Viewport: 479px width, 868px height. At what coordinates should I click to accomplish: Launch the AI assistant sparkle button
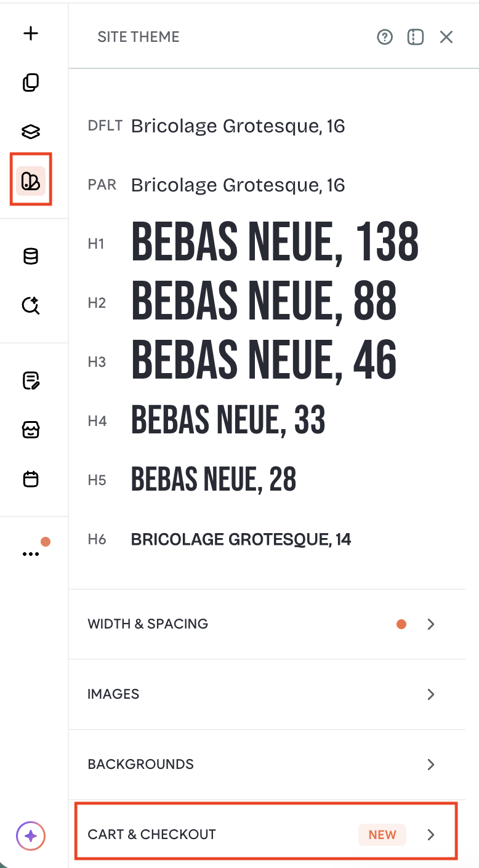tap(31, 836)
